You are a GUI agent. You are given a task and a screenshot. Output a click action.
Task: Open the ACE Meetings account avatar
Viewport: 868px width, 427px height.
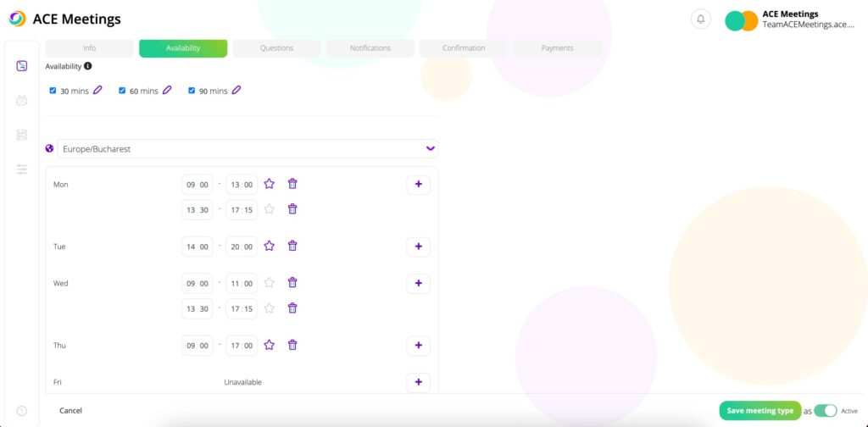pyautogui.click(x=741, y=21)
